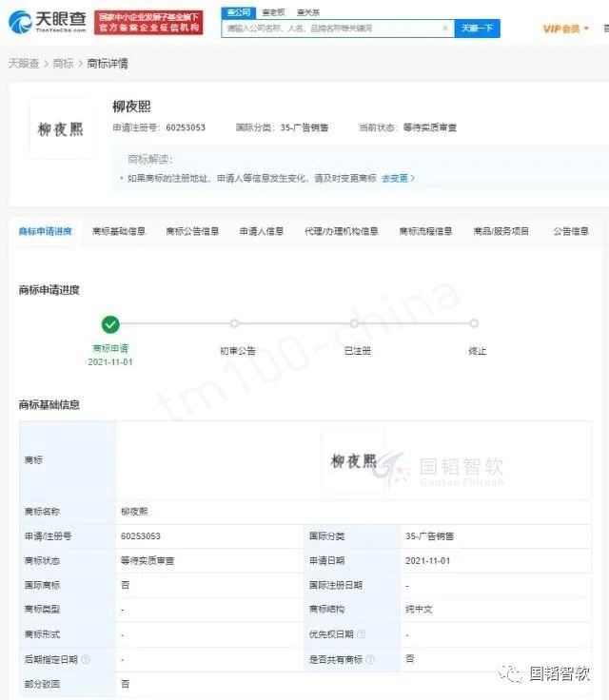Open the VIP会员 dropdown
Screen dimensions: 609x700
[x=565, y=29]
